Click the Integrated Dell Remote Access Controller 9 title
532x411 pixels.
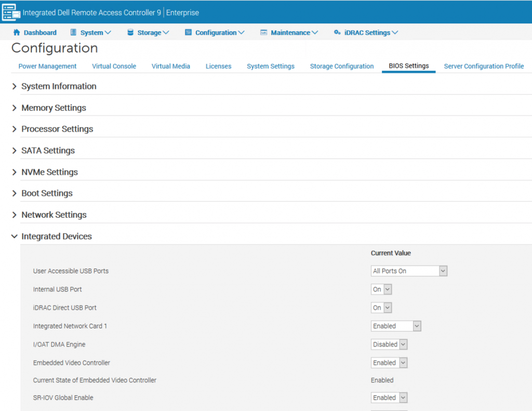click(92, 12)
